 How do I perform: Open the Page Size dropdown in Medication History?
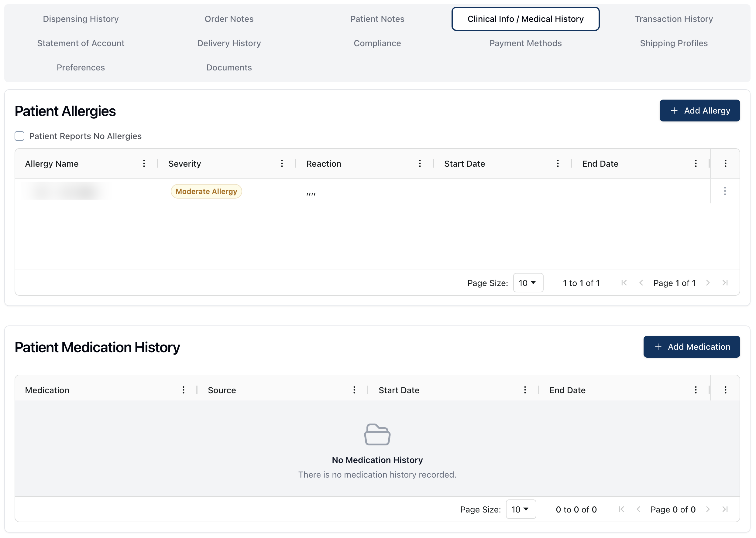point(521,509)
